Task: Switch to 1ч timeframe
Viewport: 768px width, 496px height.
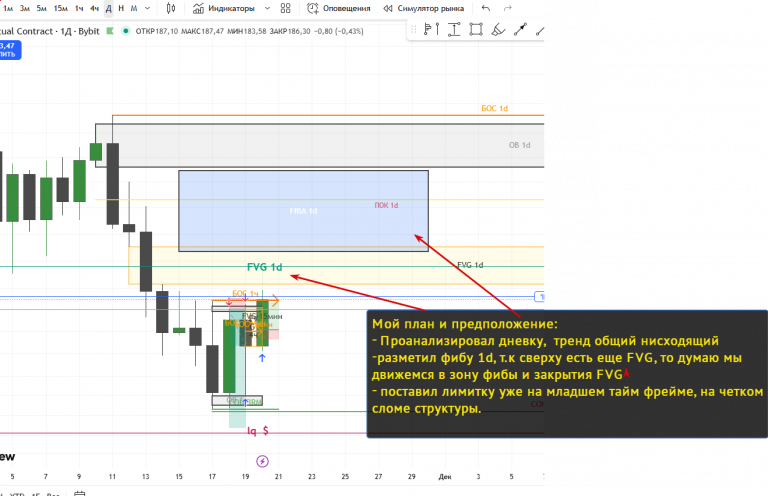Action: point(79,8)
